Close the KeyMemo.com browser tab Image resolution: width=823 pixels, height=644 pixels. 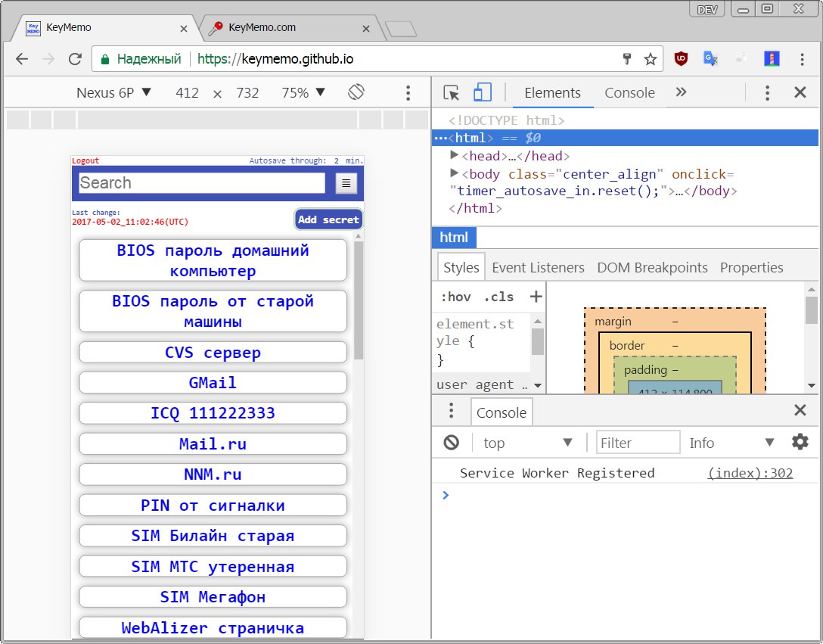[366, 29]
